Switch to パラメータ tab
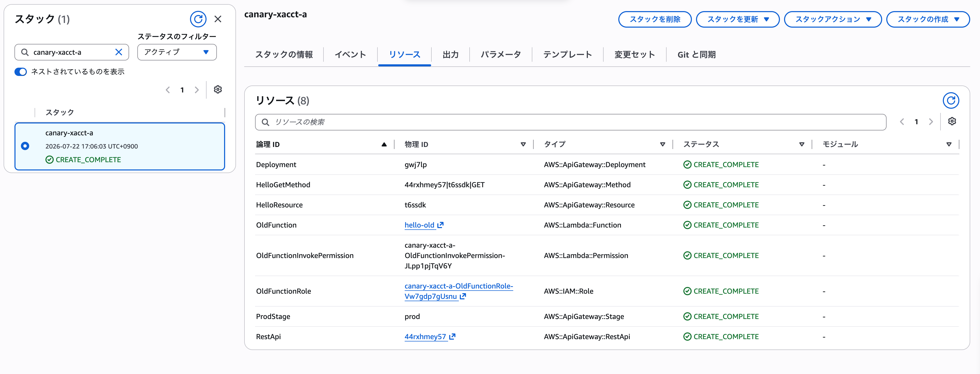This screenshot has width=980, height=374. pos(501,54)
